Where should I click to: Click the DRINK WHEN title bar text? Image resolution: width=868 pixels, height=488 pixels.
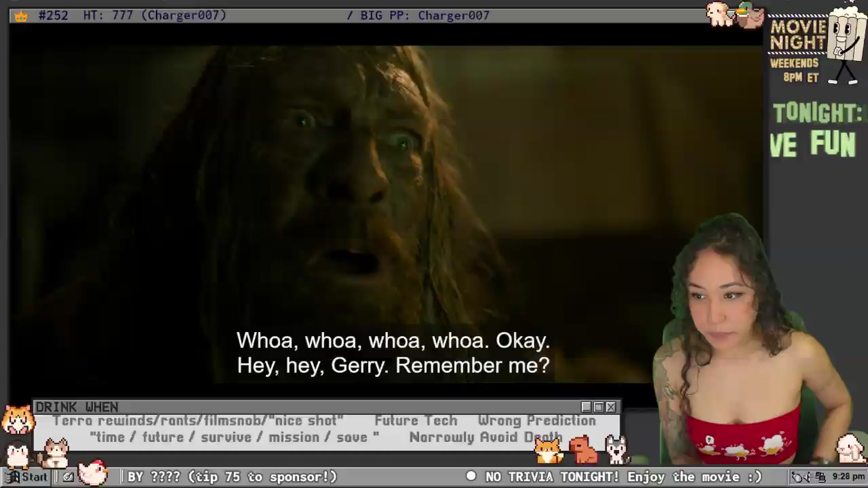pos(77,407)
